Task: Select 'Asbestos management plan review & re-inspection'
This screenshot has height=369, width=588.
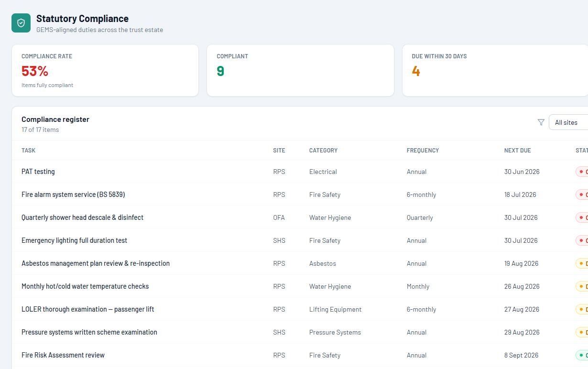Action: (x=96, y=263)
